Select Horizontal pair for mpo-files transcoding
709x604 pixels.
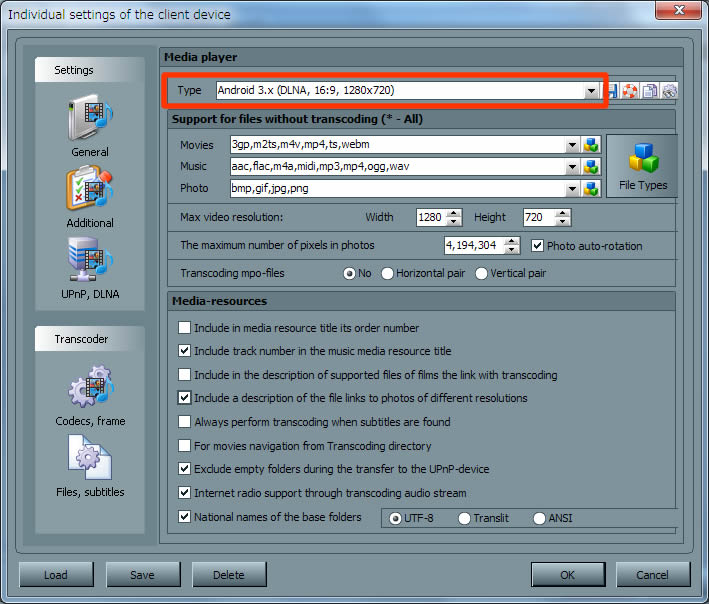coord(387,274)
